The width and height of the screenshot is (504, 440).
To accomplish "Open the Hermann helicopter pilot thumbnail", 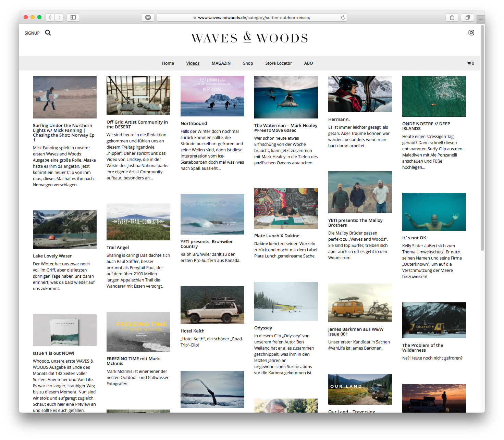I will tap(360, 94).
